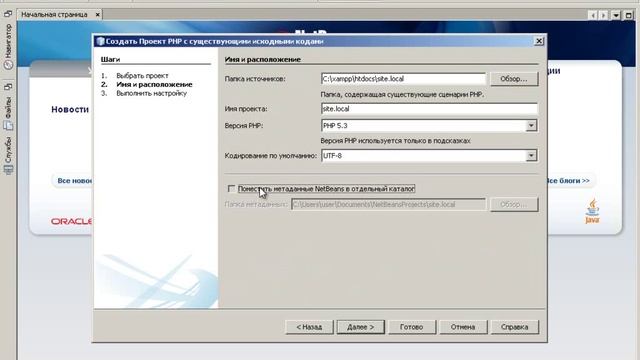Viewport: 640px width, 360px height.
Task: Open the Services sidebar panel
Action: click(x=8, y=156)
